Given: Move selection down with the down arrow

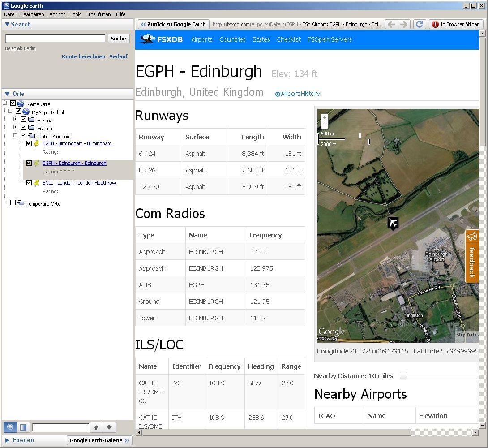Looking at the screenshot, I should [109, 427].
